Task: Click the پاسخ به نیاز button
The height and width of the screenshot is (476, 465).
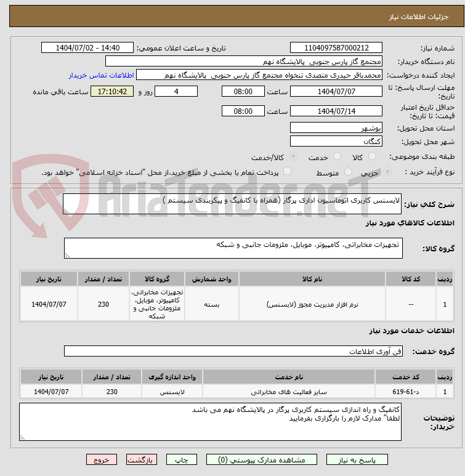Action: pos(357,459)
